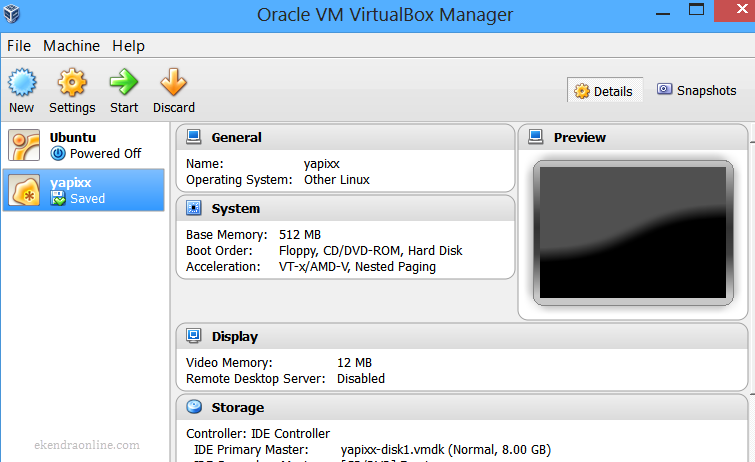Click the Storage section header
The width and height of the screenshot is (755, 462).
[x=462, y=407]
